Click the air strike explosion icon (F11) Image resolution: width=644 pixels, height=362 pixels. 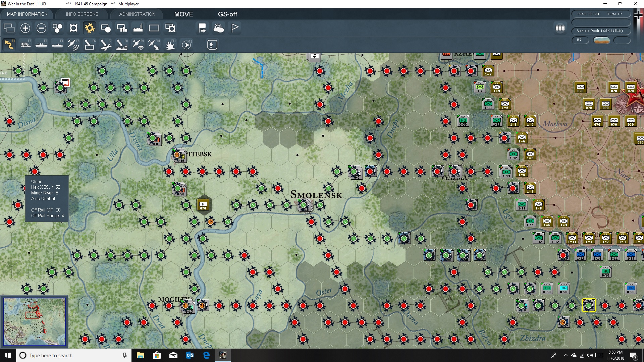[170, 45]
